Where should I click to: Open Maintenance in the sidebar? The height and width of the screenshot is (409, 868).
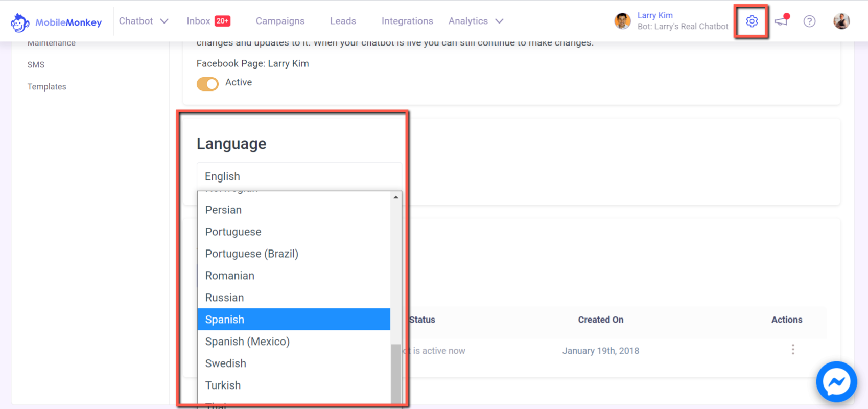coord(51,43)
